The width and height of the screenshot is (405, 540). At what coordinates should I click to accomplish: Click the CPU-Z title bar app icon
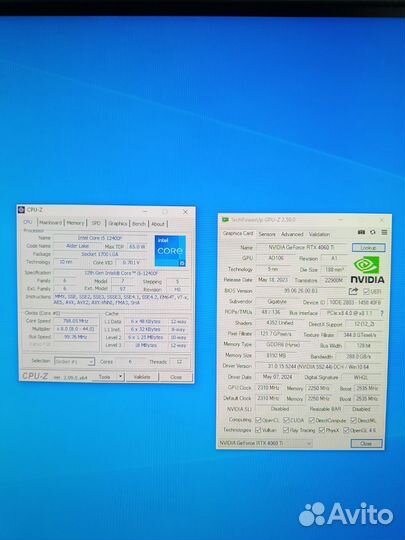22,210
